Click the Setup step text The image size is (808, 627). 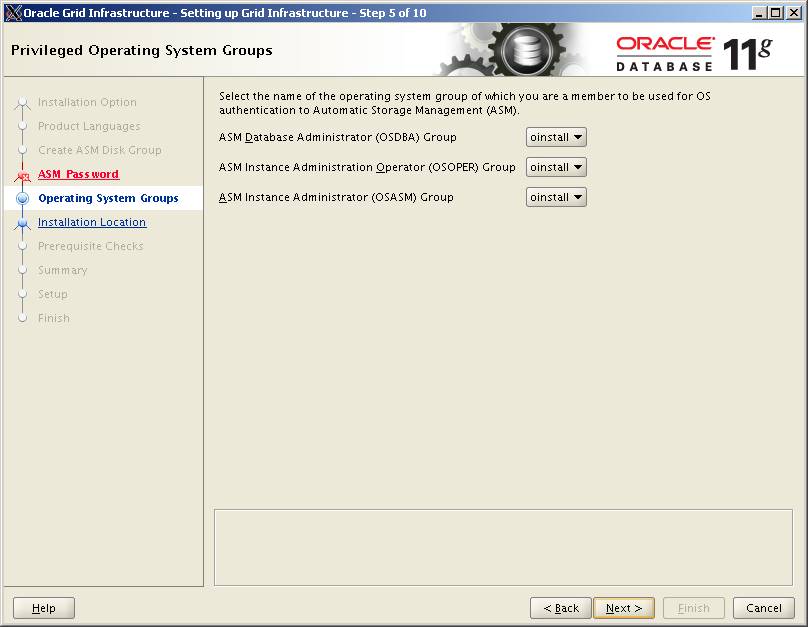(x=53, y=294)
